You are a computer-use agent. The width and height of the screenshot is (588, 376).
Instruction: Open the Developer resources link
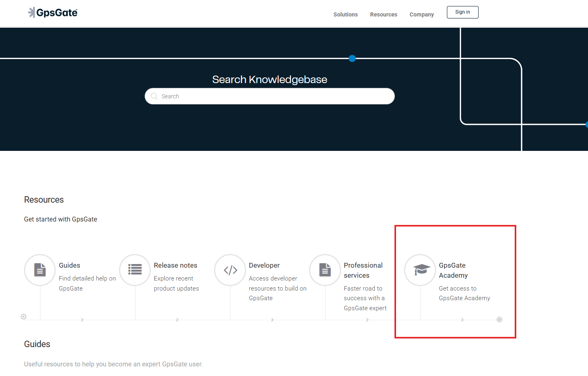[264, 265]
